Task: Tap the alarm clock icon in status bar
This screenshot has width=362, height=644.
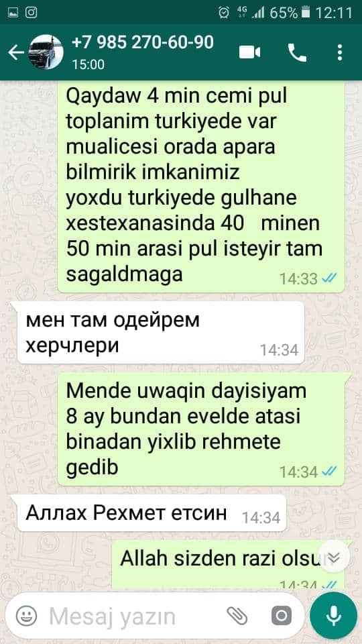Action: coord(224,13)
